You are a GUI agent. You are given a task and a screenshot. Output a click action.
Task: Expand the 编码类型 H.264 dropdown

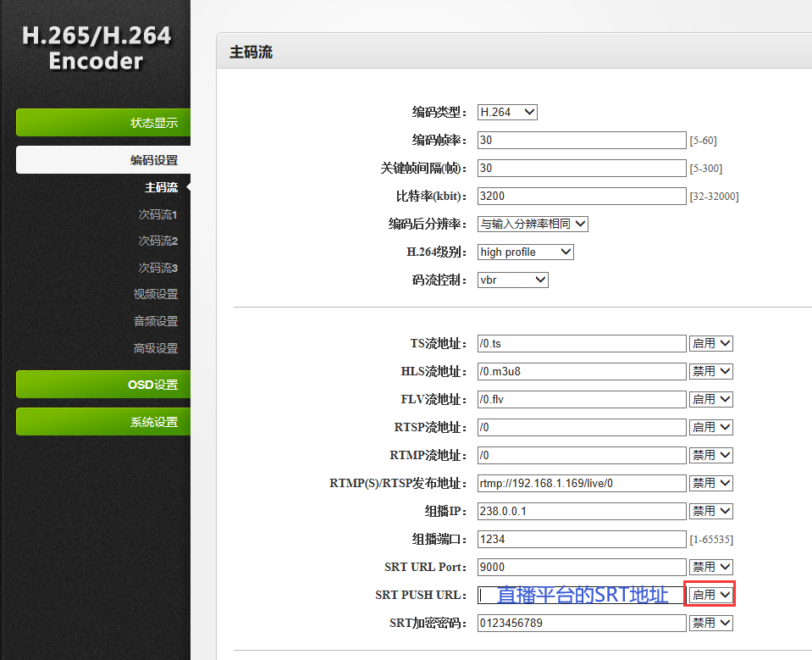coord(507,112)
